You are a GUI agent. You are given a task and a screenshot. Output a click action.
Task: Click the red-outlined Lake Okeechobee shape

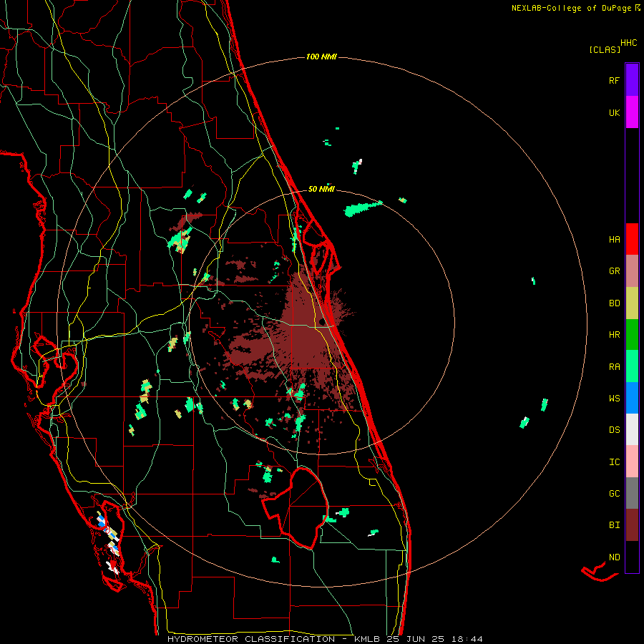tap(296, 508)
